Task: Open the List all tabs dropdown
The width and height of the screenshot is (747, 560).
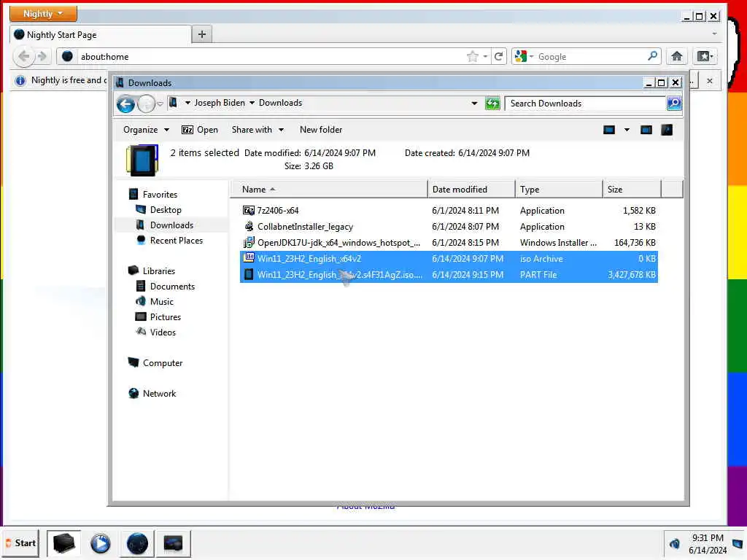Action: [714, 34]
